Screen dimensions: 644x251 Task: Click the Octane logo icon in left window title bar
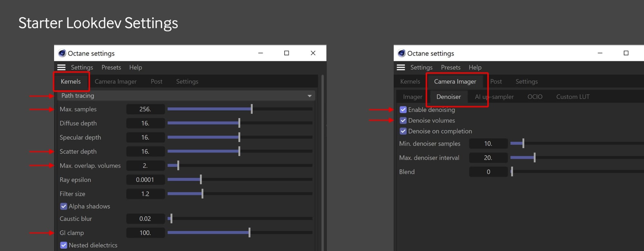point(62,53)
